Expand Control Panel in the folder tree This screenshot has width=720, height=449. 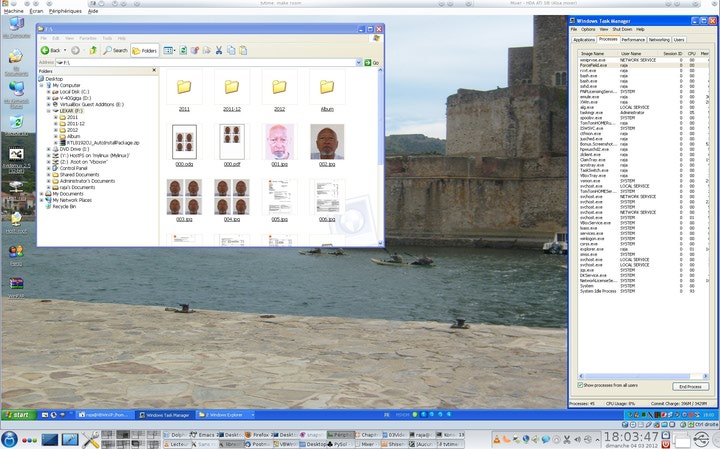coord(48,168)
